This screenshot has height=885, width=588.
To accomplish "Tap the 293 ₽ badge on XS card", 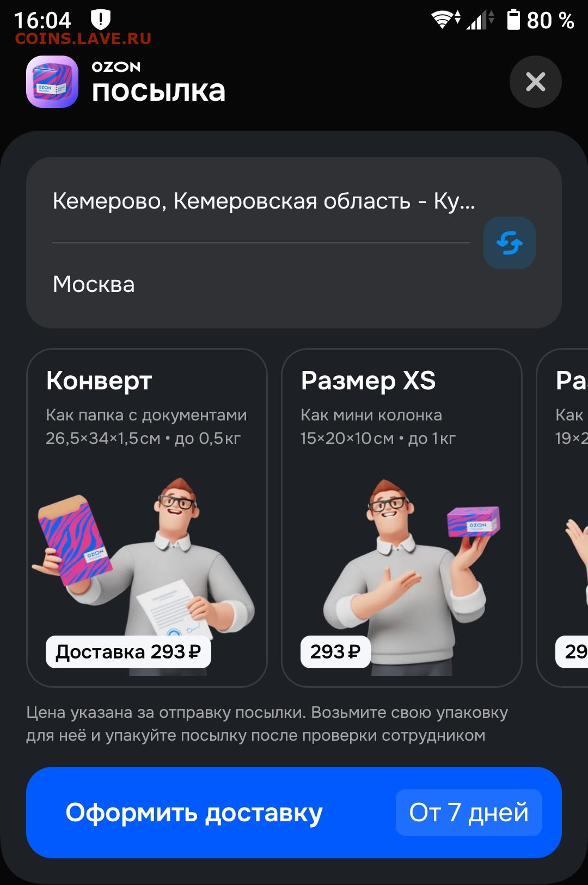I will click(335, 651).
